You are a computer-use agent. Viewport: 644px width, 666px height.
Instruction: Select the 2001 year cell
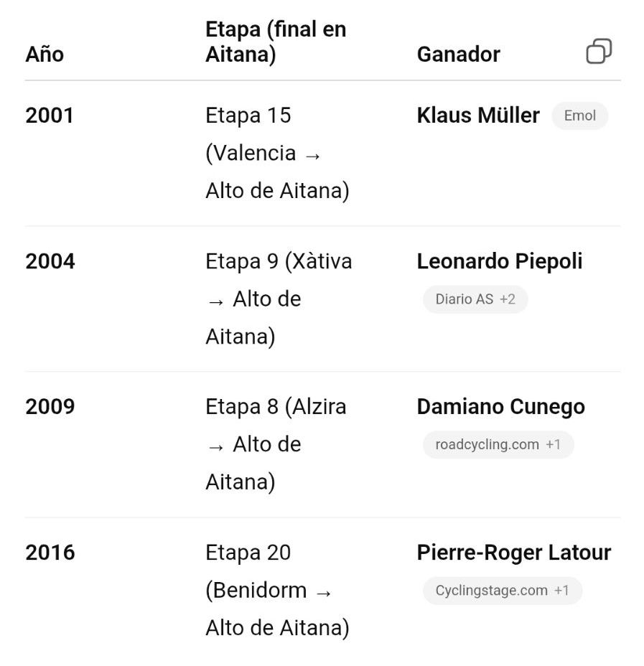click(x=50, y=116)
